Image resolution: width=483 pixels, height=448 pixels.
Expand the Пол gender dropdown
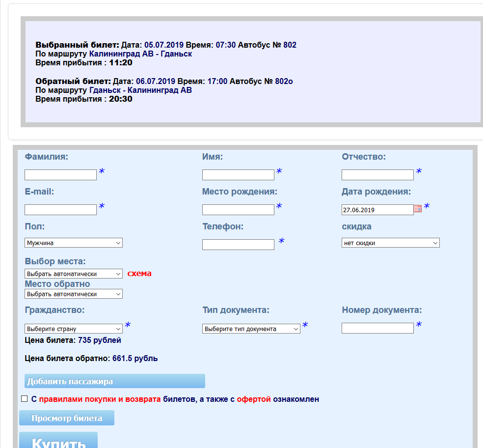73,243
